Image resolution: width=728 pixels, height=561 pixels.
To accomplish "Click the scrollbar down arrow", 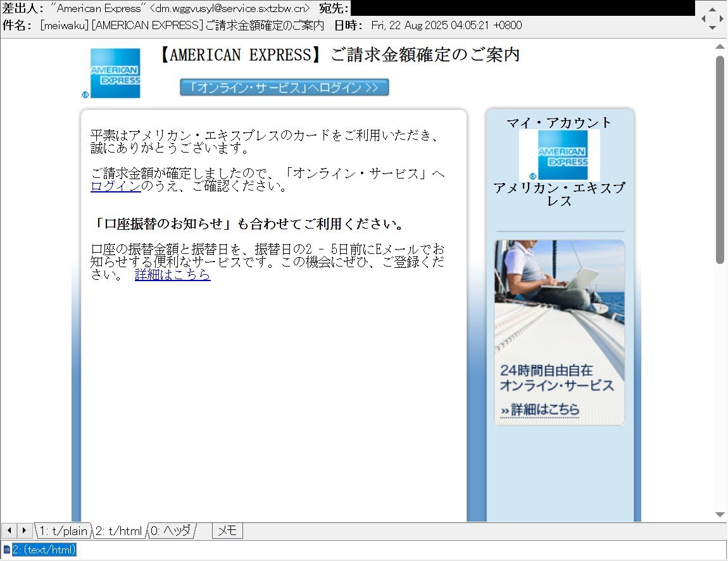I will [x=720, y=515].
